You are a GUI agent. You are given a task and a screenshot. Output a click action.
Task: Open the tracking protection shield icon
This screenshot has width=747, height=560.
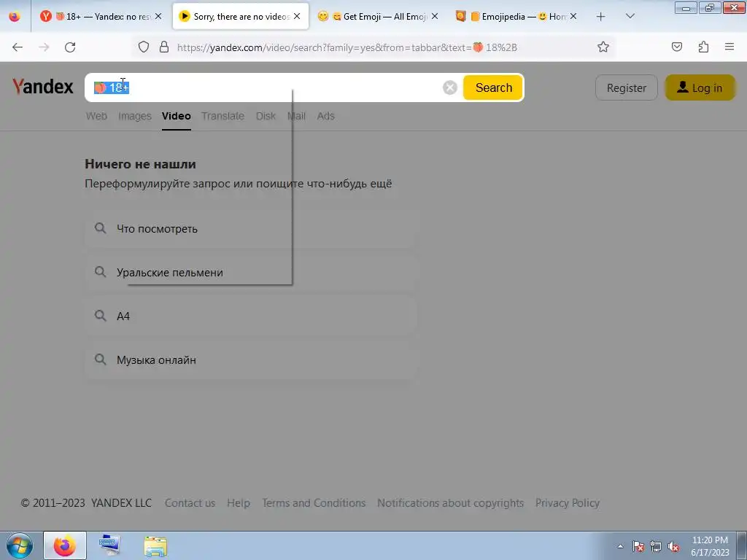(x=144, y=47)
